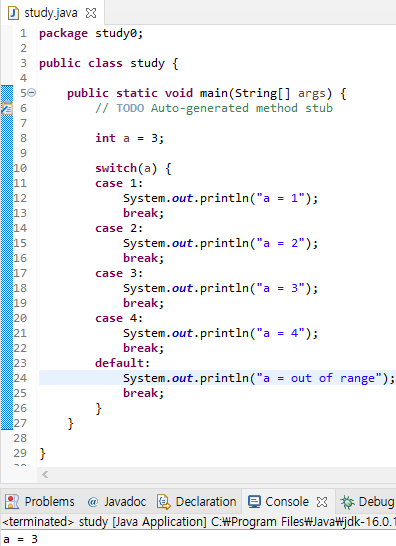Click the Problems view icon
The width and height of the screenshot is (396, 546).
point(12,502)
